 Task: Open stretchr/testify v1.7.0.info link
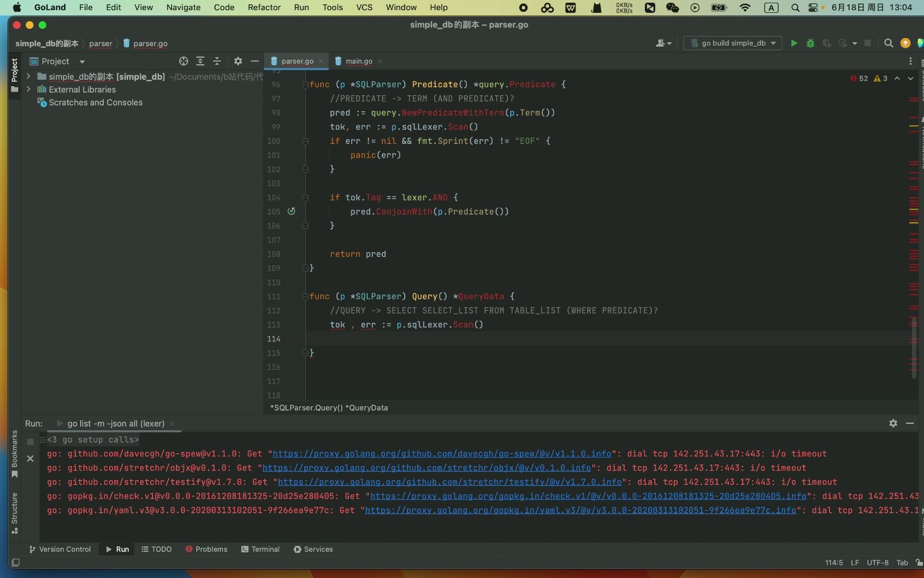pos(450,482)
